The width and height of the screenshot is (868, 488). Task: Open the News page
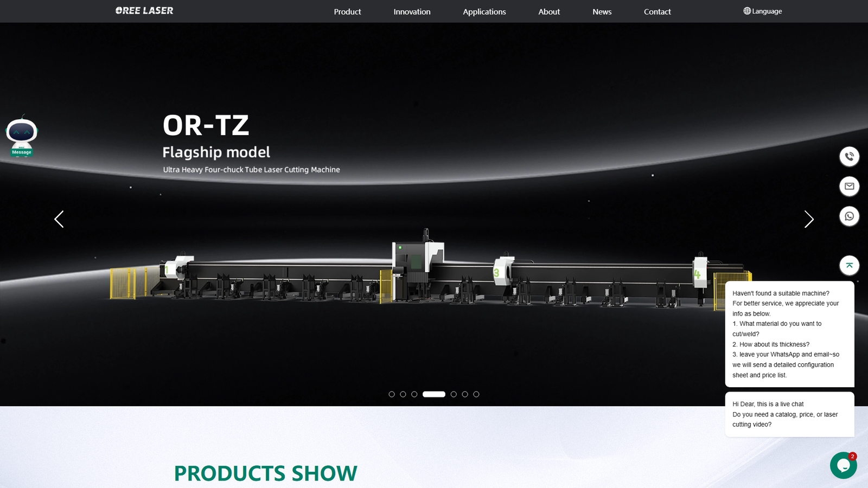click(602, 11)
